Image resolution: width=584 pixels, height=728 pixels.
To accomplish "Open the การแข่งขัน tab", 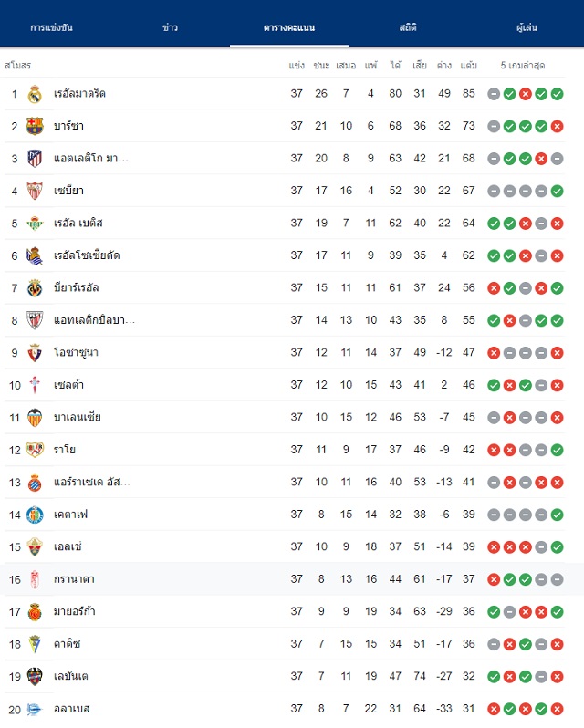I will [51, 27].
